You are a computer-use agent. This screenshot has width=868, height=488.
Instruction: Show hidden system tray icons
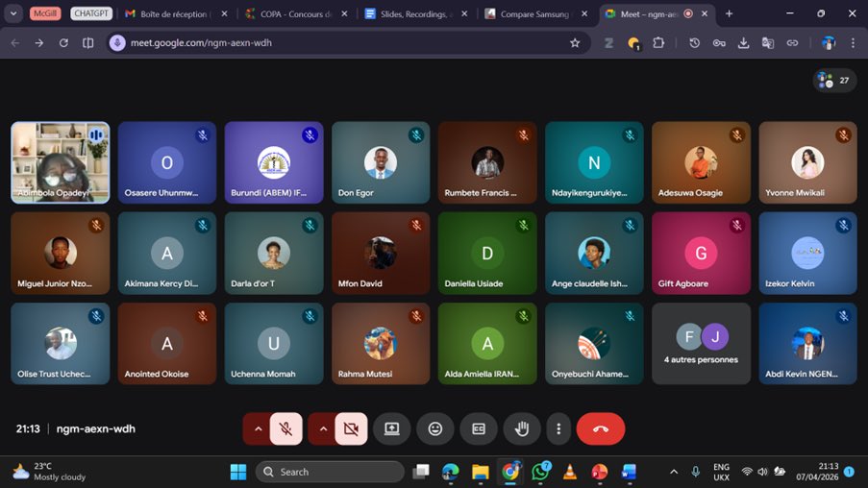(674, 472)
